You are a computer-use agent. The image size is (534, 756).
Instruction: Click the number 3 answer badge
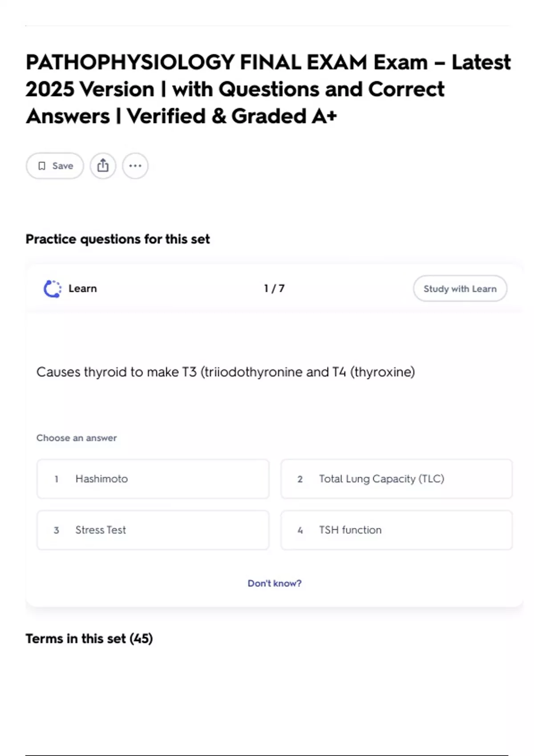57,530
